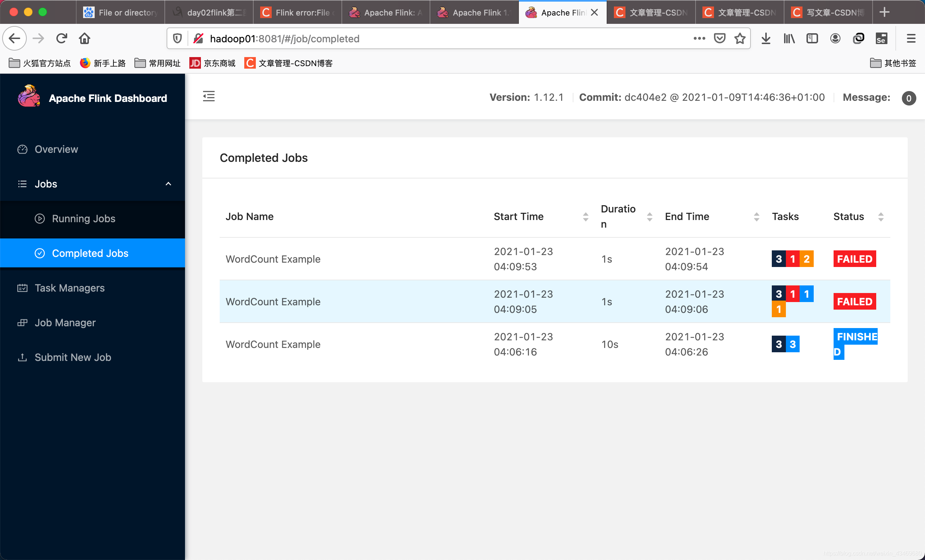Image resolution: width=925 pixels, height=560 pixels.
Task: Click the Job Name column header
Action: (x=249, y=216)
